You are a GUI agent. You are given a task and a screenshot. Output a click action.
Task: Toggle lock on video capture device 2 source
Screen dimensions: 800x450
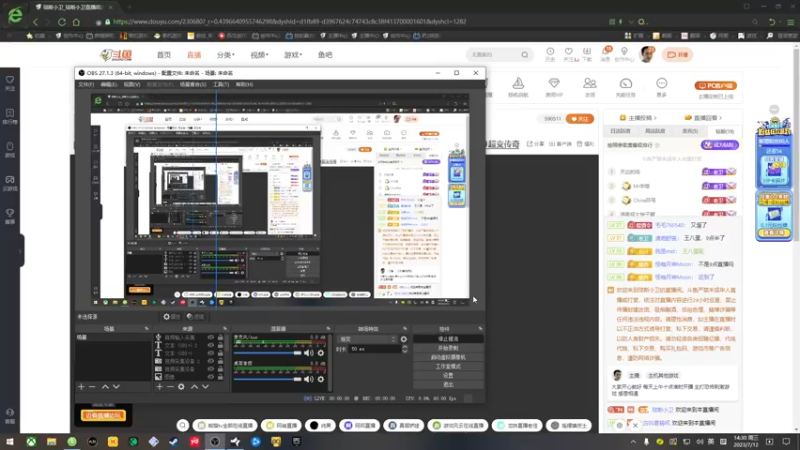coord(220,361)
